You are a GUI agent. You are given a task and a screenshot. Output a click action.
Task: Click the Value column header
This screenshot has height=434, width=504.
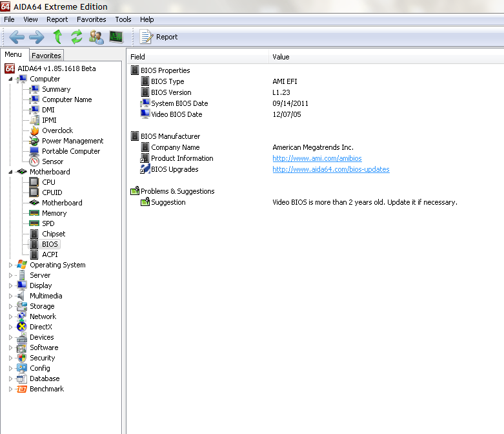point(387,57)
